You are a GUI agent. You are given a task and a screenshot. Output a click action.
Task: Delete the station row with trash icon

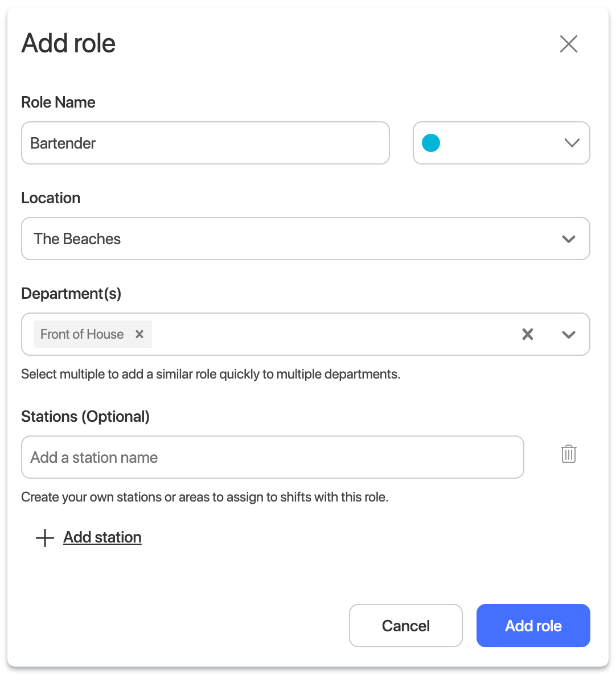[568, 454]
